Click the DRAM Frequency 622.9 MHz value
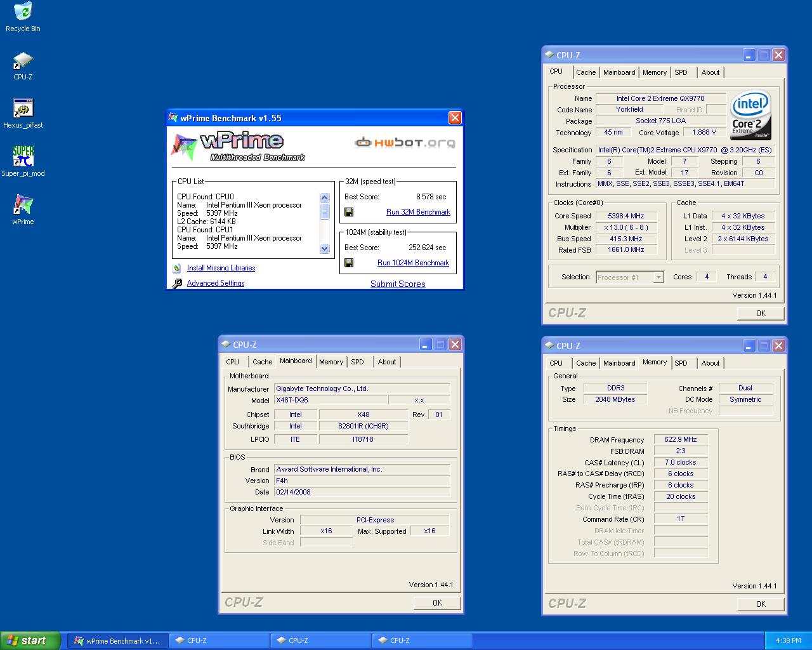 click(x=681, y=439)
